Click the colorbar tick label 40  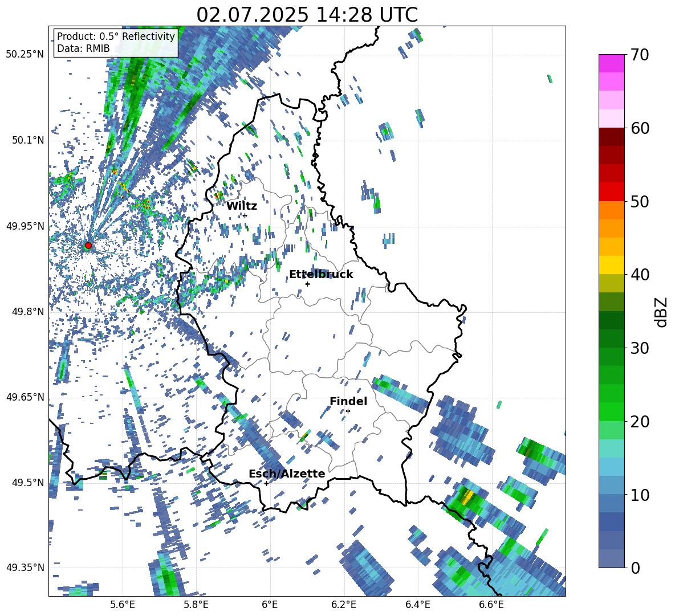[640, 275]
